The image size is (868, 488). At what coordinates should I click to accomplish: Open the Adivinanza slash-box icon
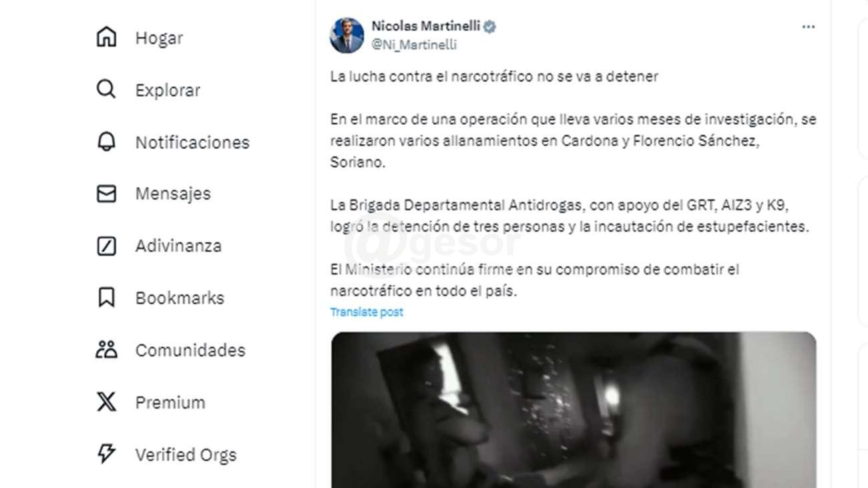[x=106, y=246]
